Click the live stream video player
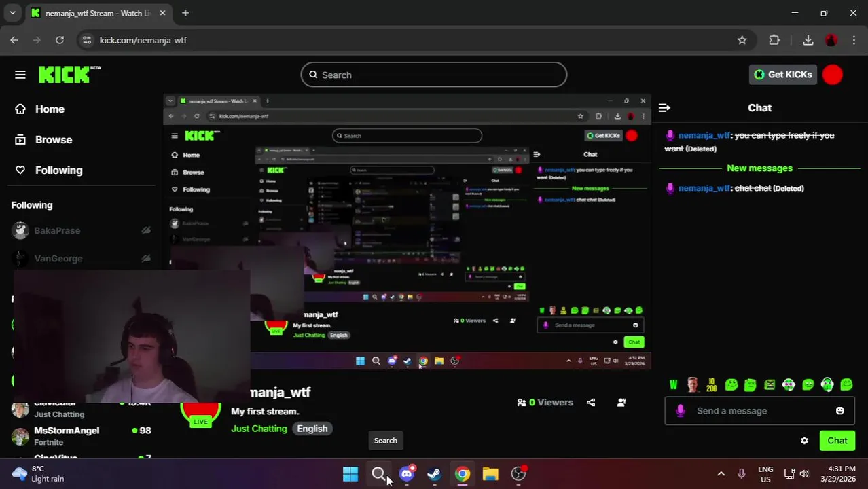Screen dimensions: 868x489 [408, 232]
